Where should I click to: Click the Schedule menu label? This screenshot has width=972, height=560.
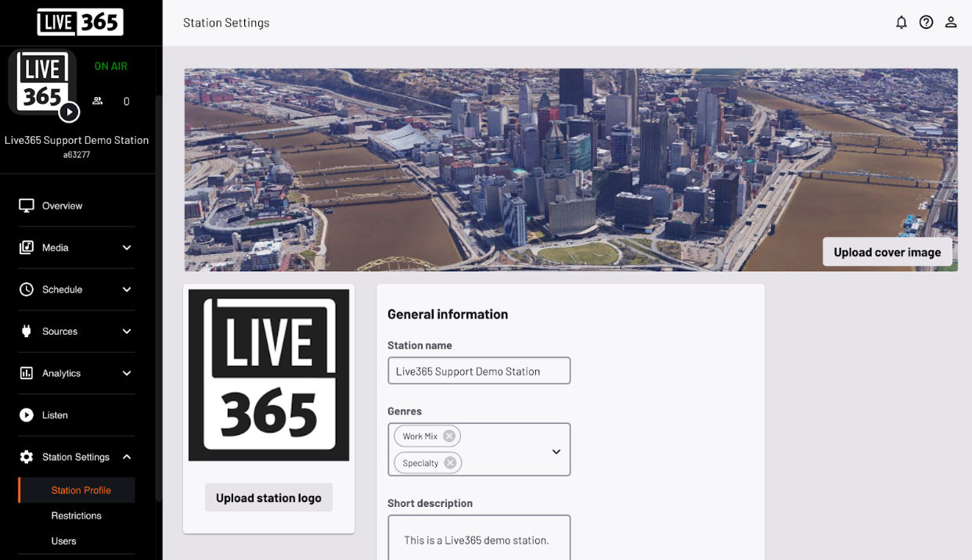[62, 289]
